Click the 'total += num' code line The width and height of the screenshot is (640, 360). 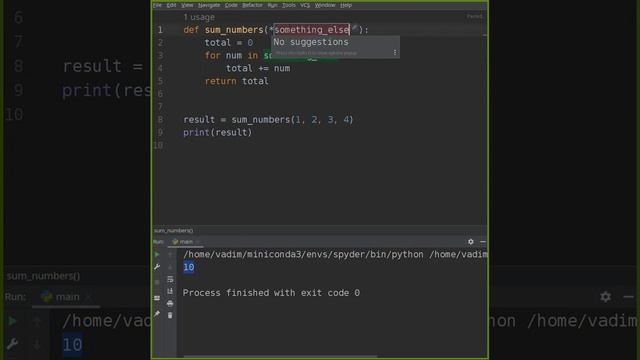click(x=258, y=68)
